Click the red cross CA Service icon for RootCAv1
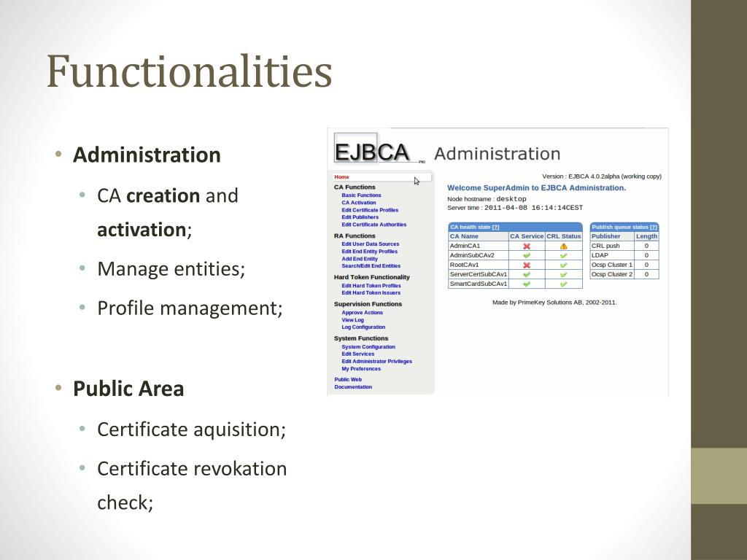Image resolution: width=747 pixels, height=560 pixels. tap(527, 265)
